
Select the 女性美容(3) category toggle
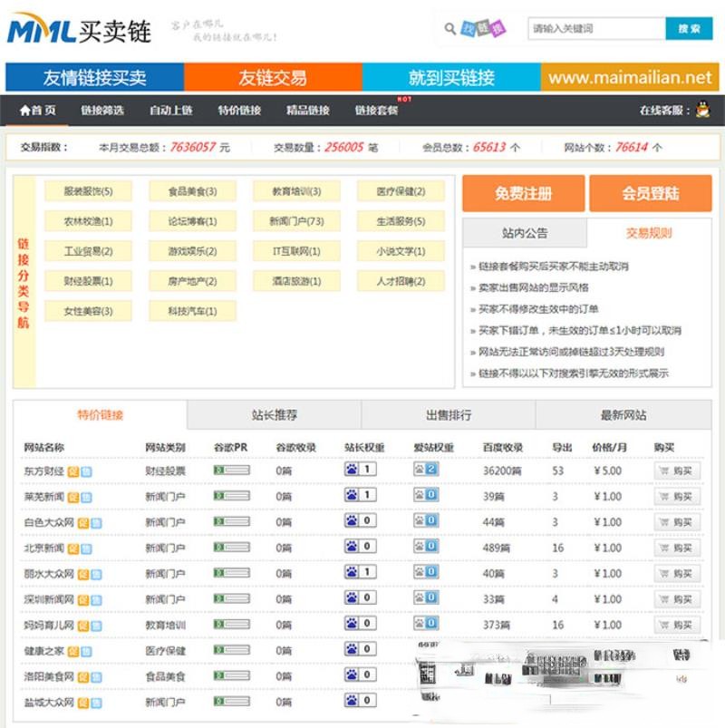click(x=88, y=313)
